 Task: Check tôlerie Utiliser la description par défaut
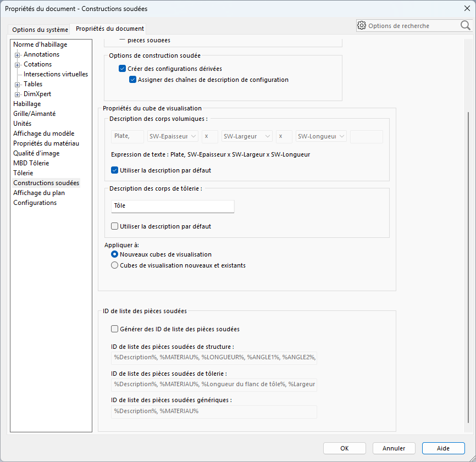tap(115, 226)
